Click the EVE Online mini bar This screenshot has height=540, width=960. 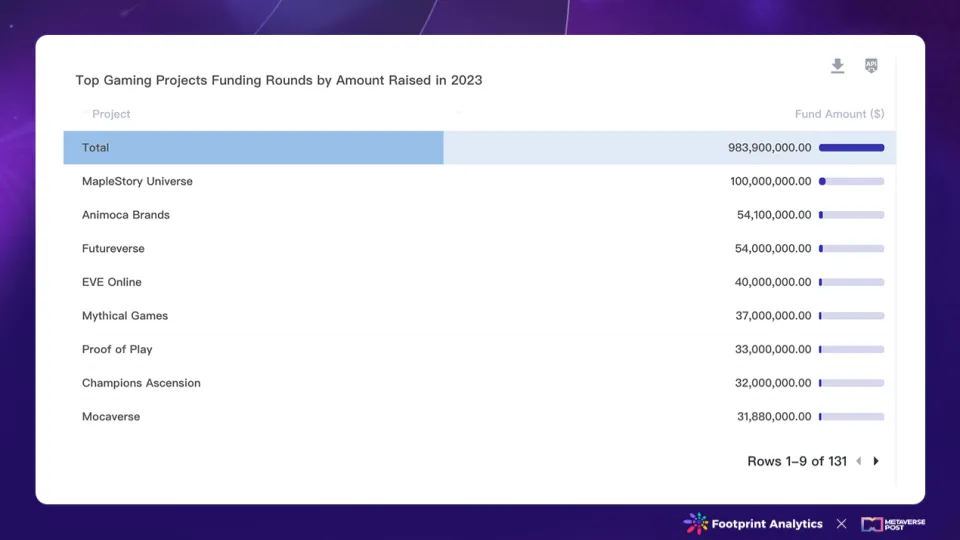pyautogui.click(x=852, y=282)
